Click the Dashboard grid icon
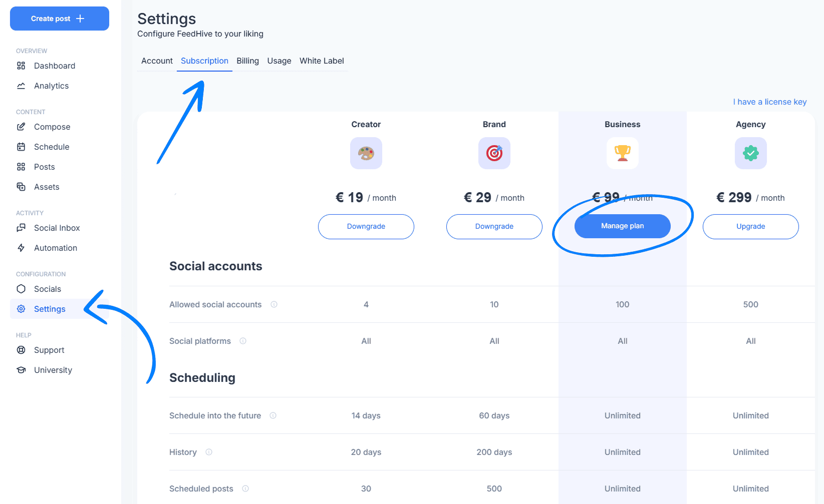The height and width of the screenshot is (504, 824). click(x=21, y=66)
